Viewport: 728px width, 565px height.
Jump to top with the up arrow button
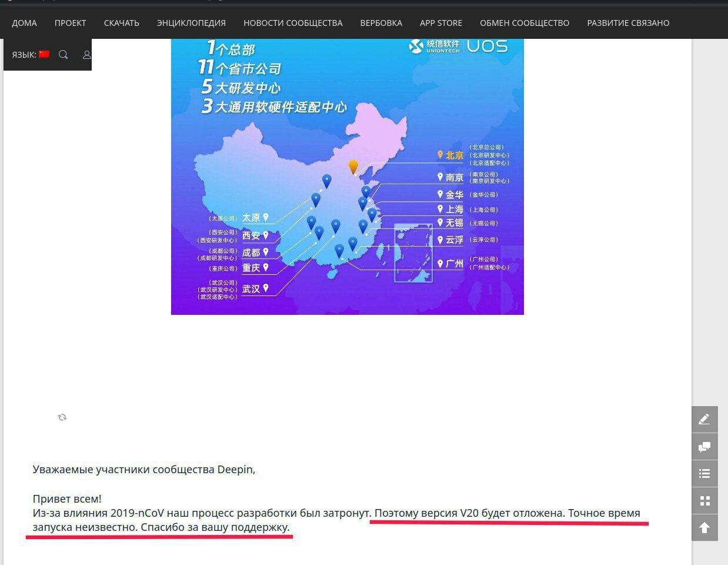(704, 527)
